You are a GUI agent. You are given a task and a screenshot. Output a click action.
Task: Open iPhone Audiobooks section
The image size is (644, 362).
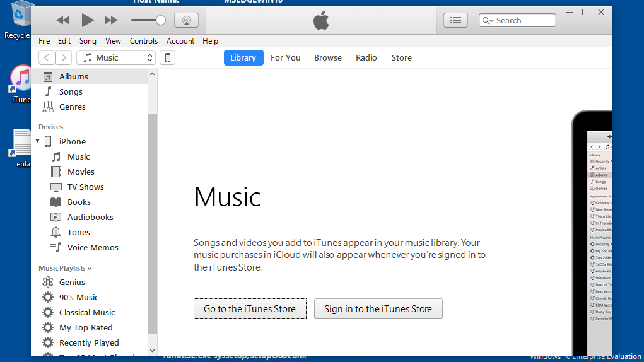pyautogui.click(x=89, y=217)
